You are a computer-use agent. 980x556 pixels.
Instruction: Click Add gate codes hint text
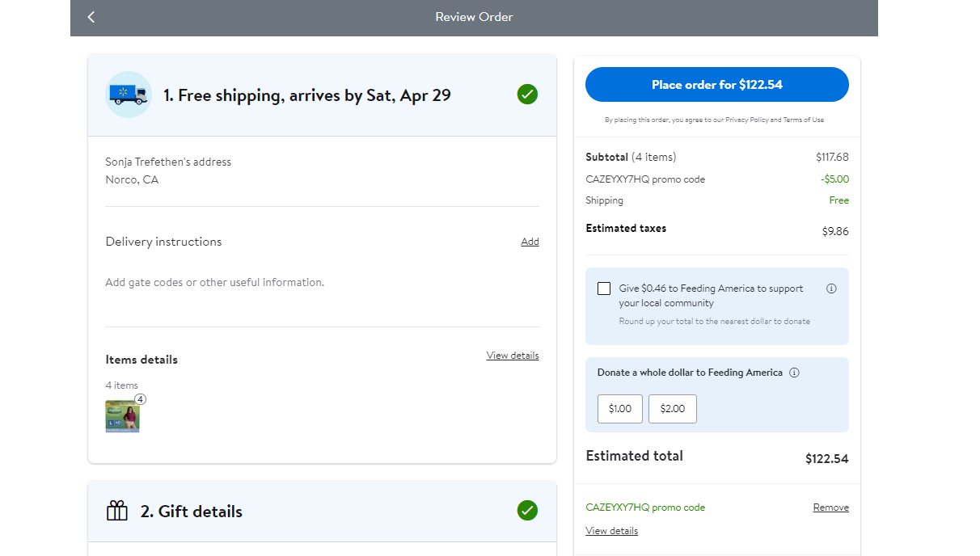click(x=214, y=283)
